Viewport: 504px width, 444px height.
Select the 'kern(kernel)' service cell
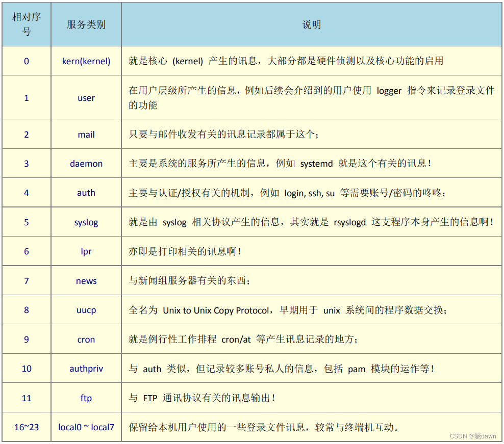click(x=86, y=61)
